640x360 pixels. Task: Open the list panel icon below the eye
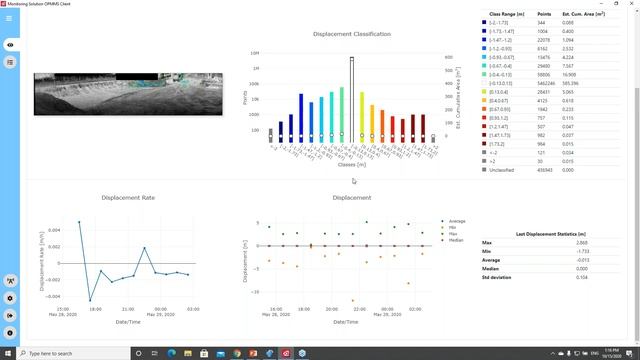[10, 62]
